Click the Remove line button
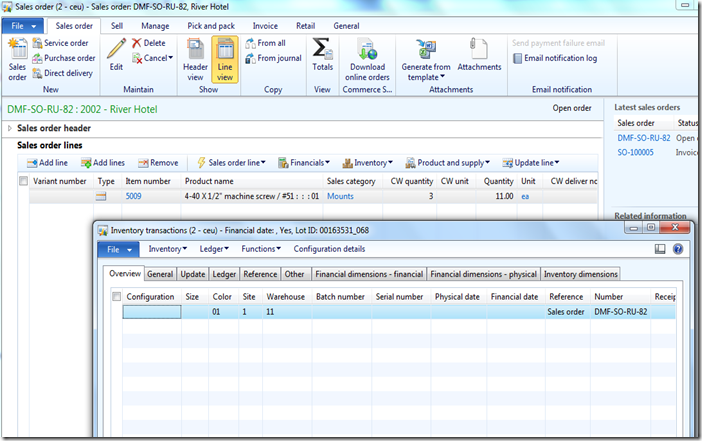 [x=158, y=162]
